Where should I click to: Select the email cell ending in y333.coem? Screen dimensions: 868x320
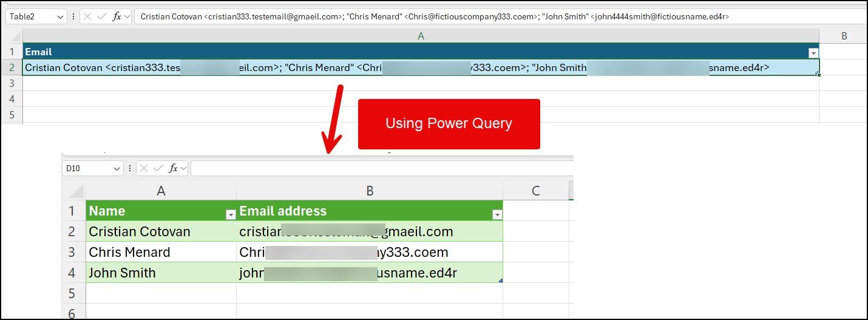(370, 252)
